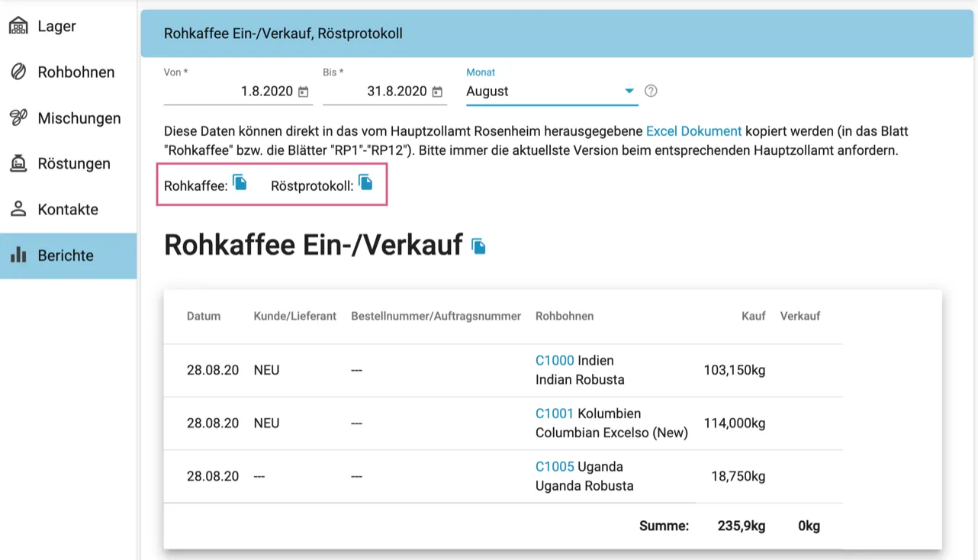Click the Lager warehouse icon
978x560 pixels.
[x=18, y=26]
